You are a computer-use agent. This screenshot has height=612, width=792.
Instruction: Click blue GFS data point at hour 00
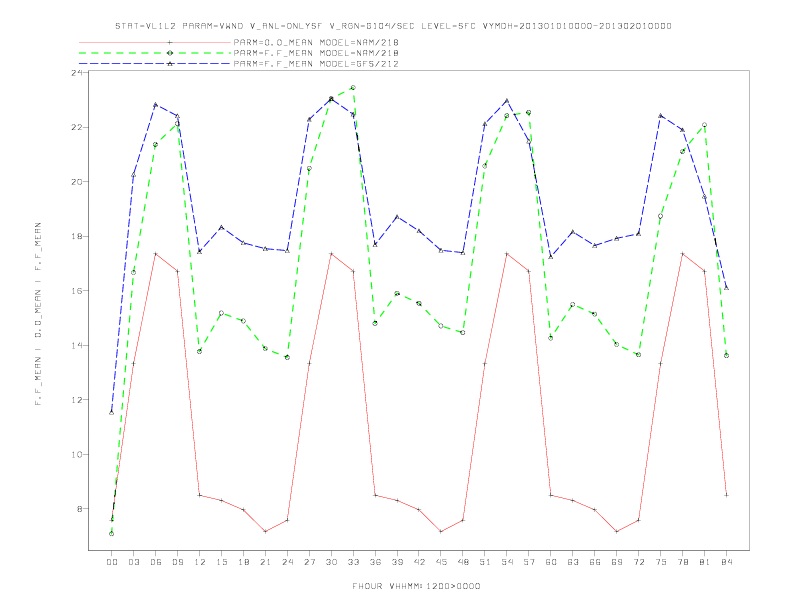[112, 413]
